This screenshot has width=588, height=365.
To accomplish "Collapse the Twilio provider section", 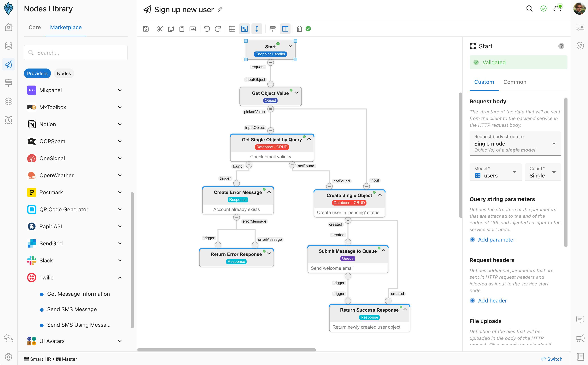I will (x=120, y=278).
